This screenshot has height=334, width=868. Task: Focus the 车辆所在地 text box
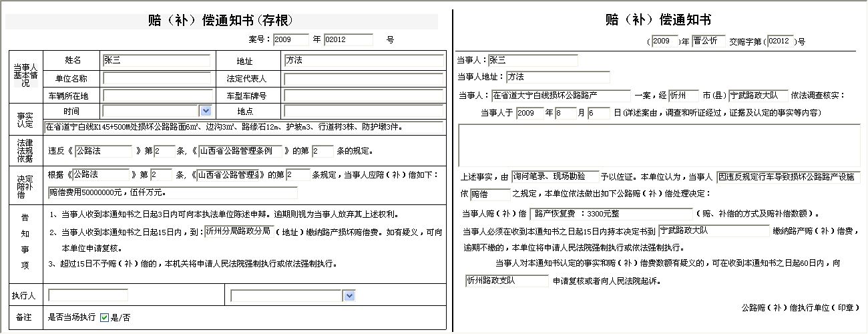156,95
